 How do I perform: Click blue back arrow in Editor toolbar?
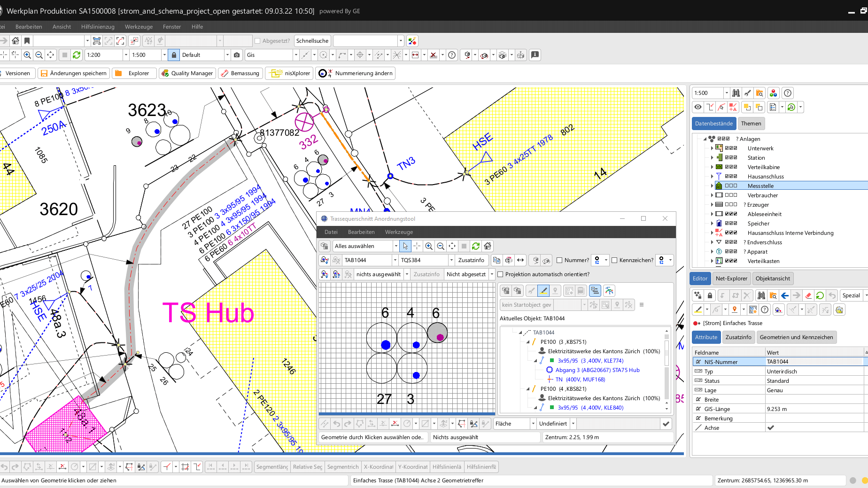[x=785, y=295]
